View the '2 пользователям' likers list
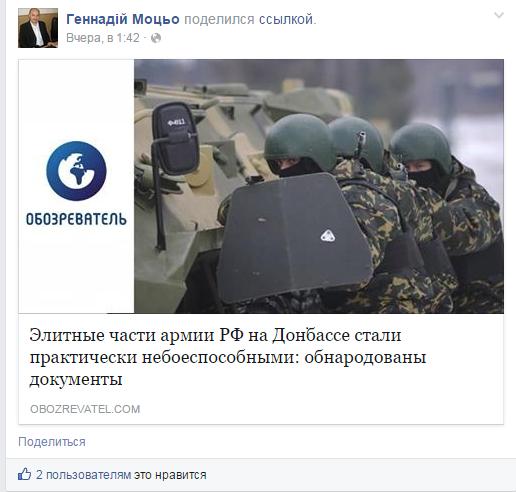The height and width of the screenshot is (492, 516). click(x=83, y=475)
